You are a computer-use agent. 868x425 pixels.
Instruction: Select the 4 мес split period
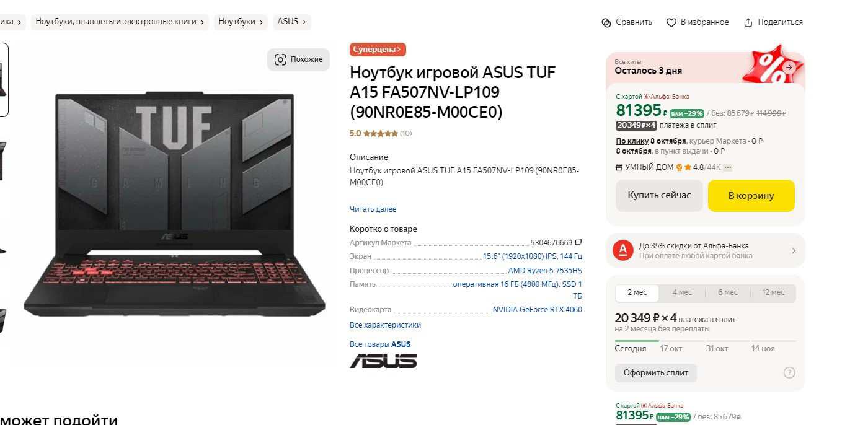pyautogui.click(x=682, y=292)
